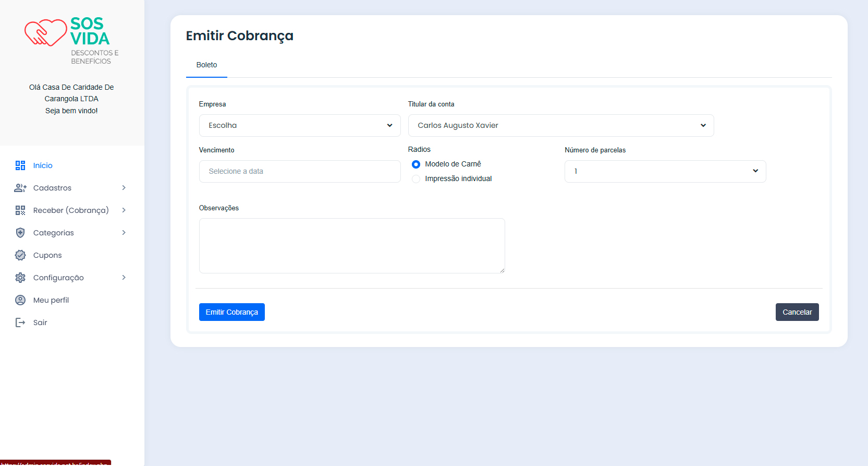This screenshot has width=868, height=466.
Task: Open the Titular da conta dropdown
Action: click(560, 126)
